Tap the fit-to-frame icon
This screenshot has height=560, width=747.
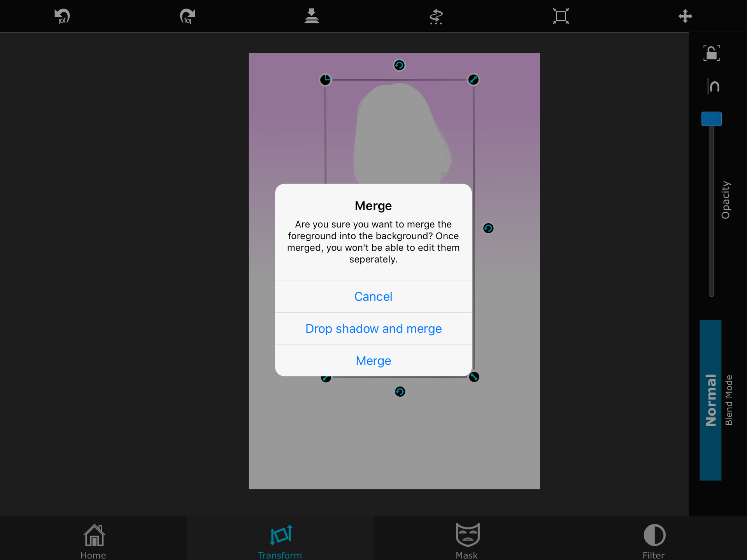(x=561, y=16)
